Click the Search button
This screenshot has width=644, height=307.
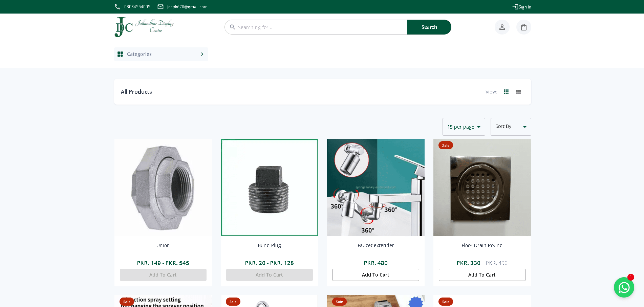(x=429, y=27)
